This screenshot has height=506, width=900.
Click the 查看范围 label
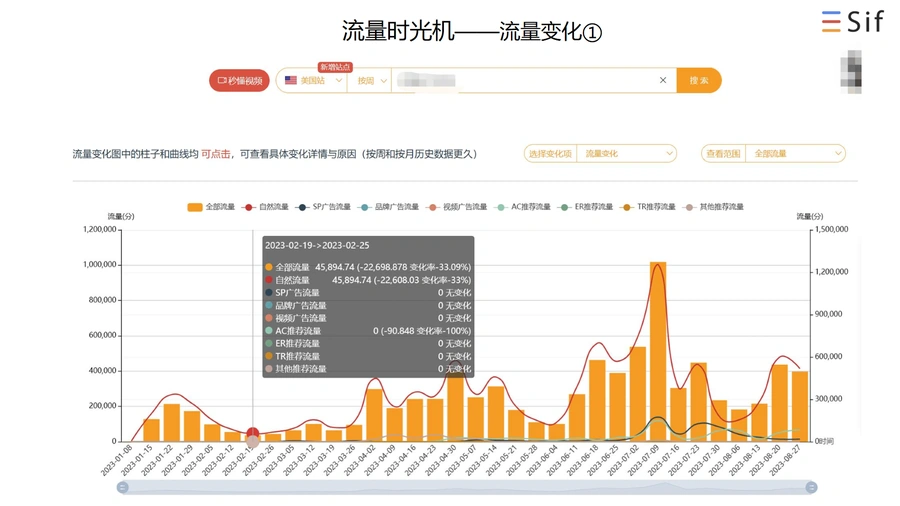pos(723,154)
